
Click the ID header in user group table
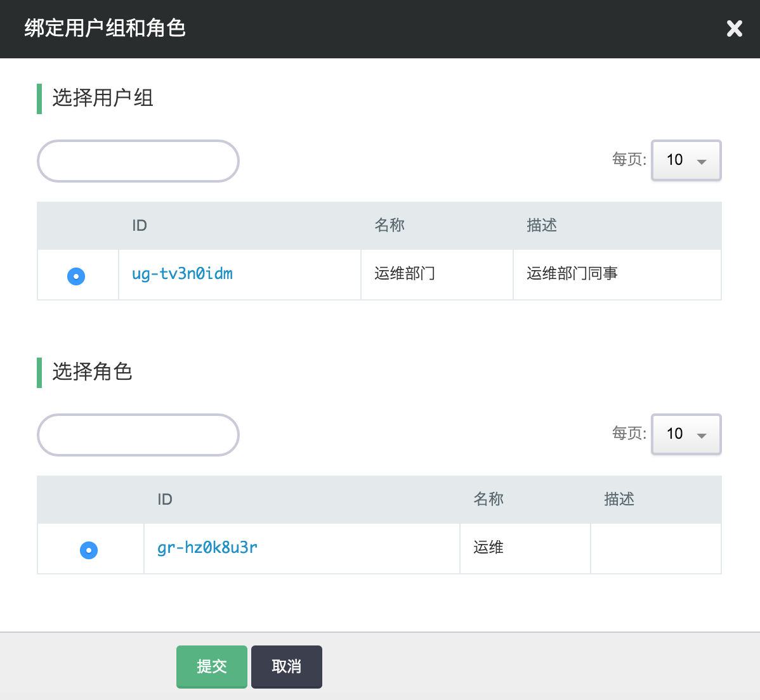click(140, 226)
